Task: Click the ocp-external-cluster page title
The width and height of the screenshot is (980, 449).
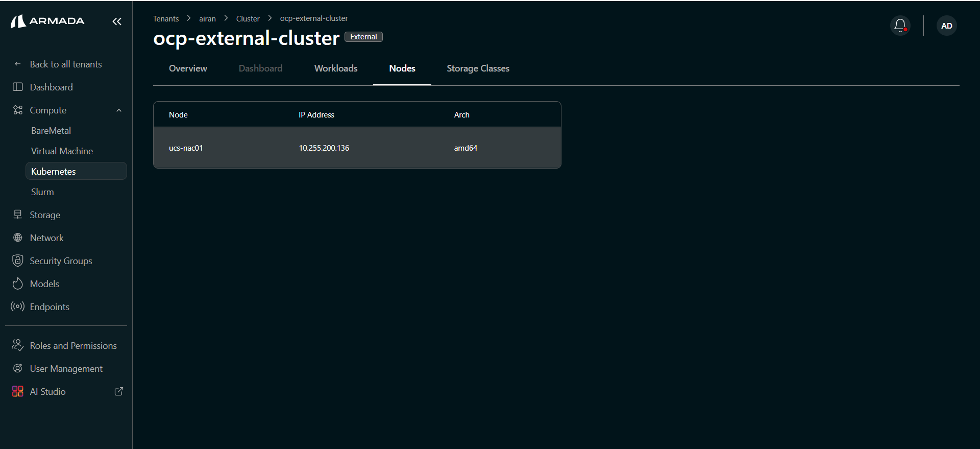Action: pyautogui.click(x=246, y=38)
